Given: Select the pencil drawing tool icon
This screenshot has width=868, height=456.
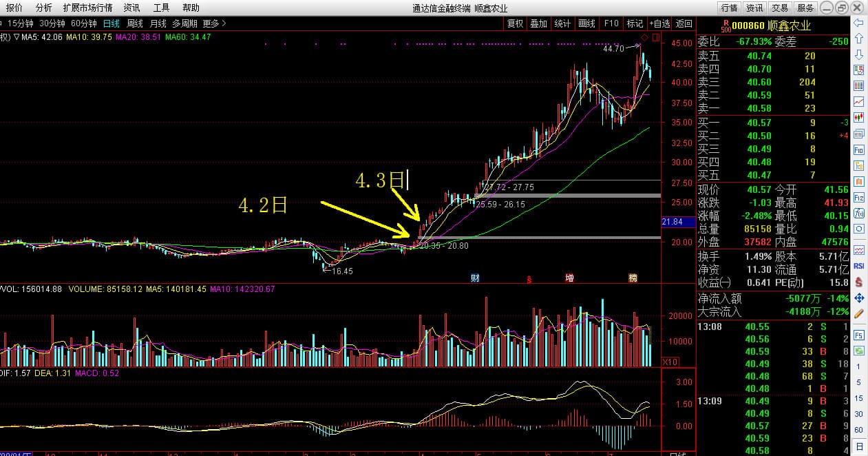Looking at the screenshot, I should 858,313.
